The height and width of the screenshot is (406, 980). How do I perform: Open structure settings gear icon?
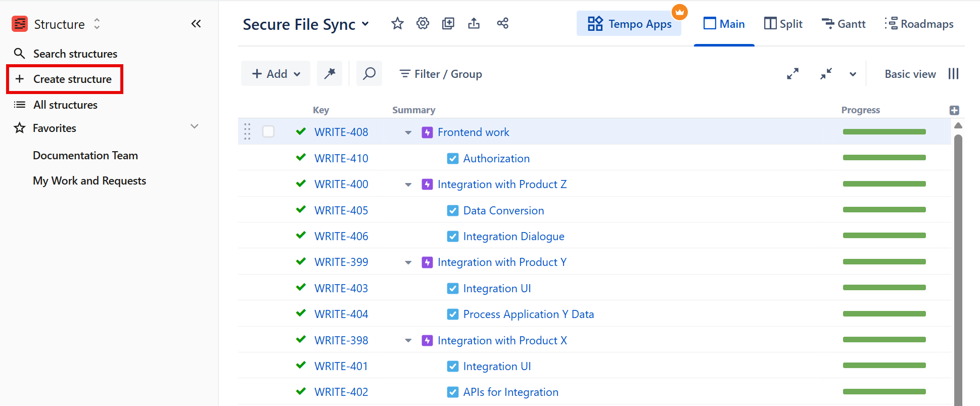(x=423, y=24)
